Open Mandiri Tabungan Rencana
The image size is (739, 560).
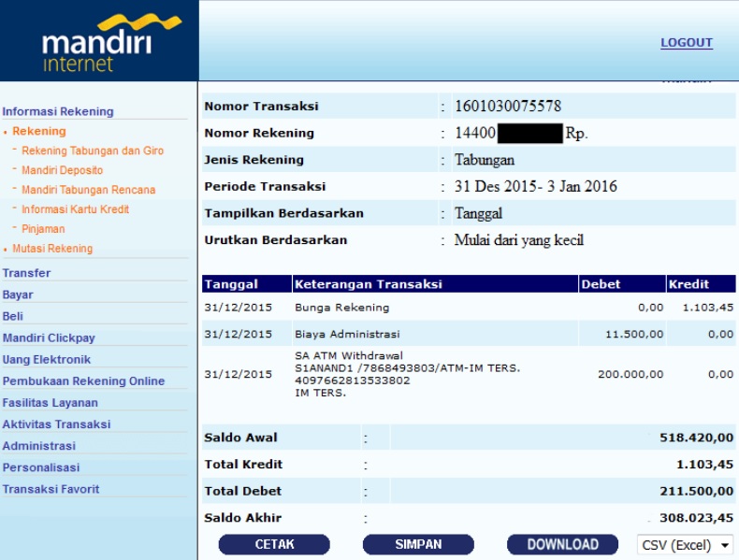click(89, 190)
